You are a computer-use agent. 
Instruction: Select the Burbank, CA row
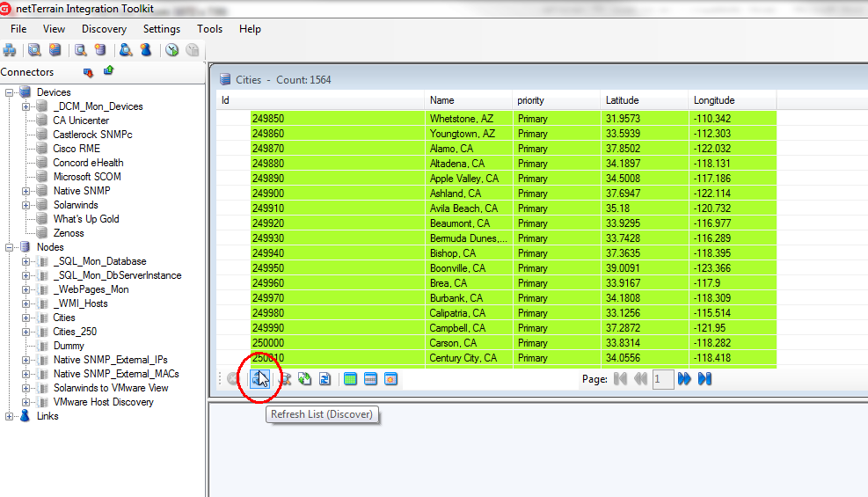pos(456,298)
